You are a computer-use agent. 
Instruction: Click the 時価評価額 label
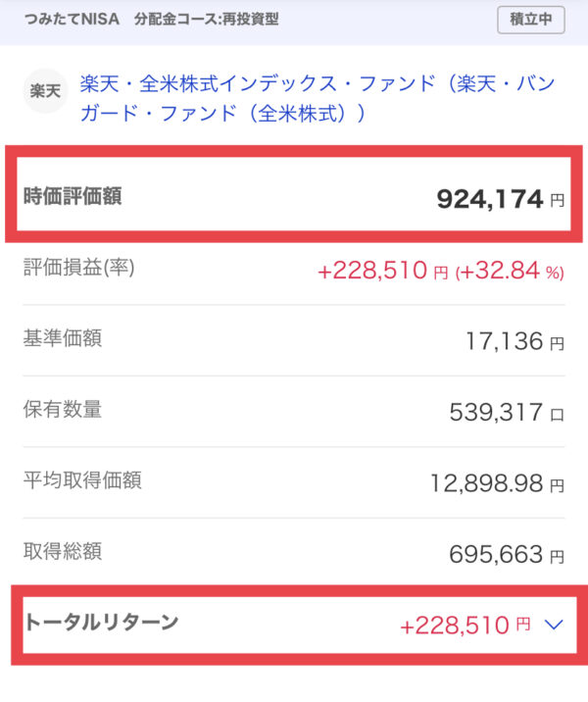click(73, 196)
